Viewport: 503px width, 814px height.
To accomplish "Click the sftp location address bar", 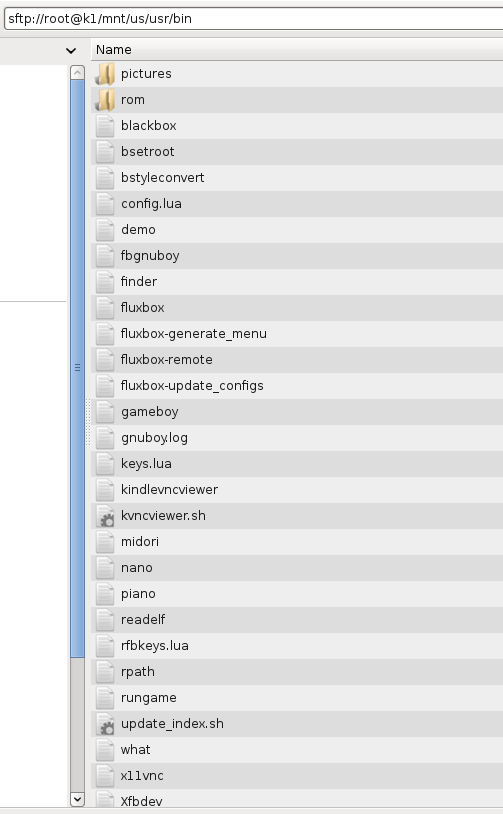I will [x=253, y=19].
